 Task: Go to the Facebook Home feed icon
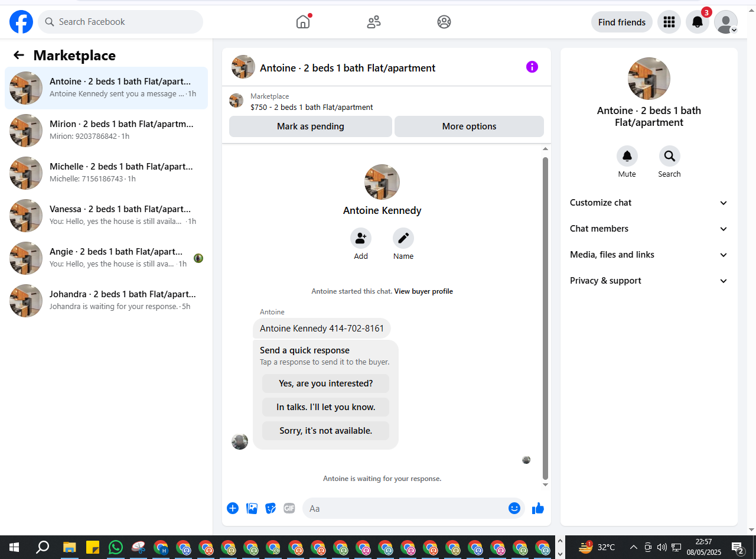(303, 22)
